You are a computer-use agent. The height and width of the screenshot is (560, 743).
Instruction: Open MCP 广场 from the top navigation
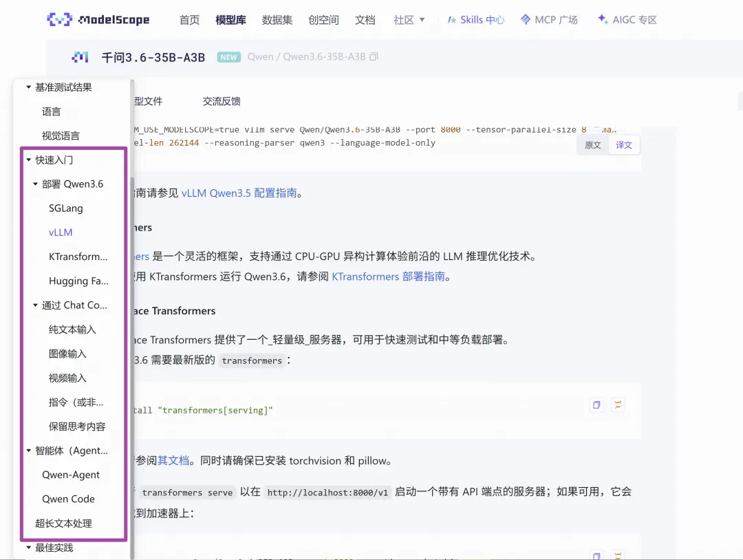(x=549, y=20)
